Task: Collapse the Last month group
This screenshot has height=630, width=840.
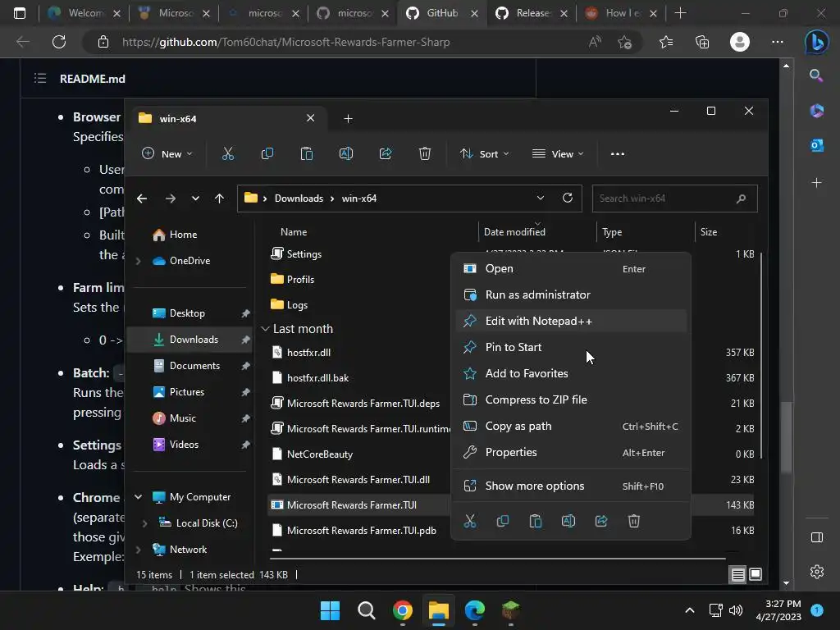Action: [265, 328]
